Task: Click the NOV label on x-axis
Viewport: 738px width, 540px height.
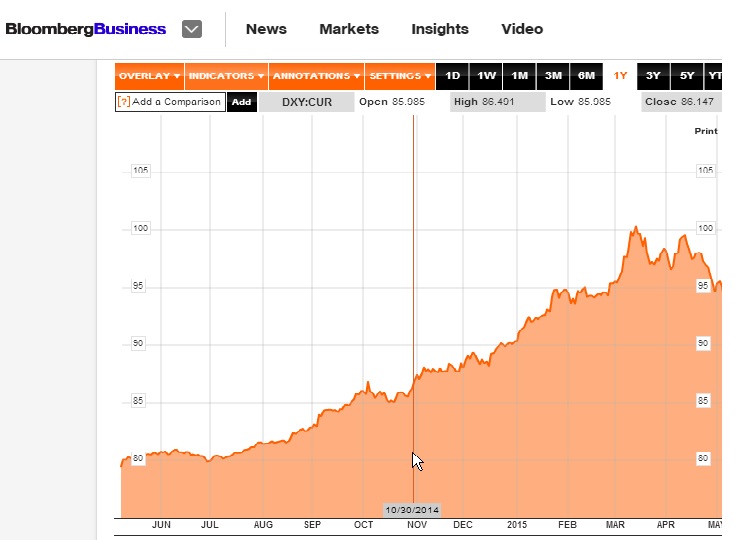Action: (417, 524)
